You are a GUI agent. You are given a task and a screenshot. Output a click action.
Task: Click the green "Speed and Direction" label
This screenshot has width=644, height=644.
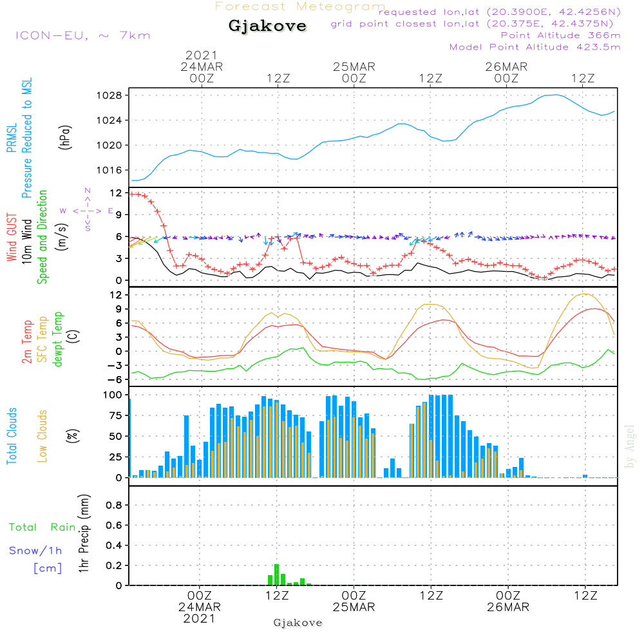(x=43, y=237)
